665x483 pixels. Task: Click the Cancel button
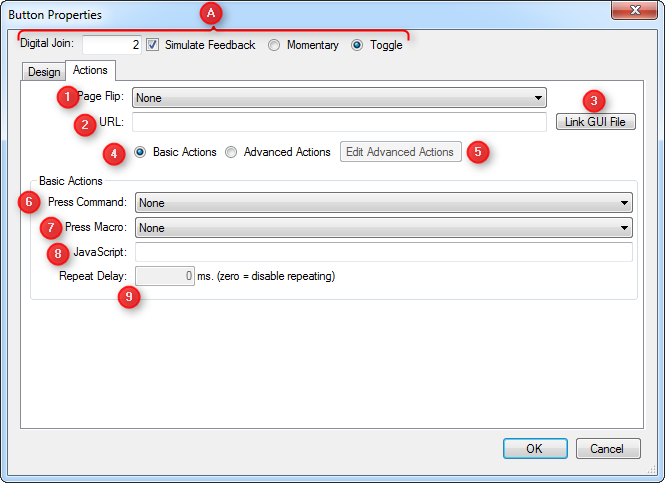pos(608,449)
